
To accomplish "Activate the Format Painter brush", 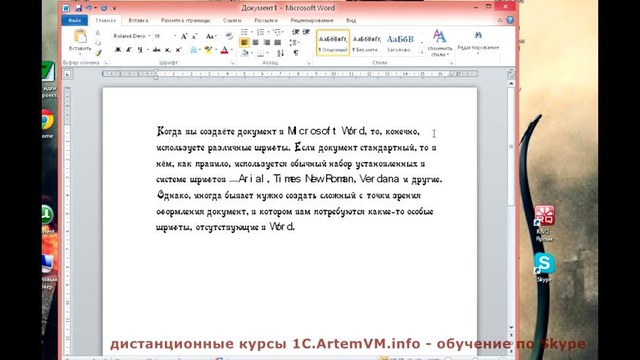I will pyautogui.click(x=98, y=53).
